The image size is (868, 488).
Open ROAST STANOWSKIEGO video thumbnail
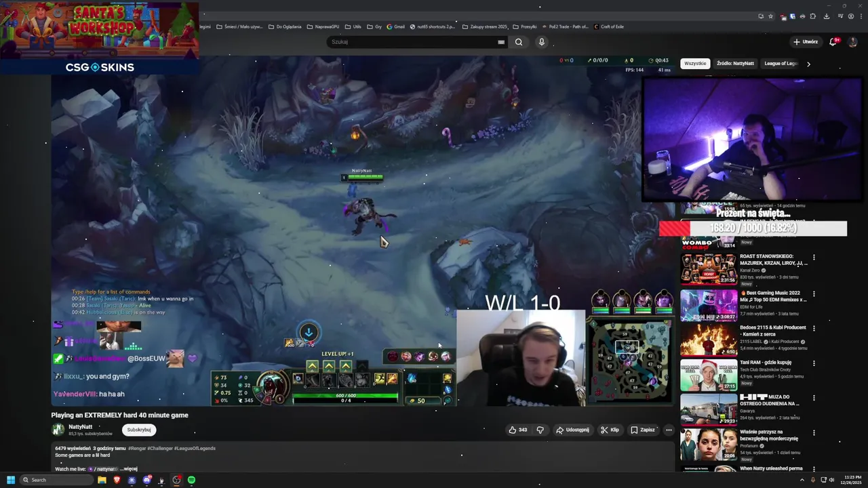coord(709,269)
